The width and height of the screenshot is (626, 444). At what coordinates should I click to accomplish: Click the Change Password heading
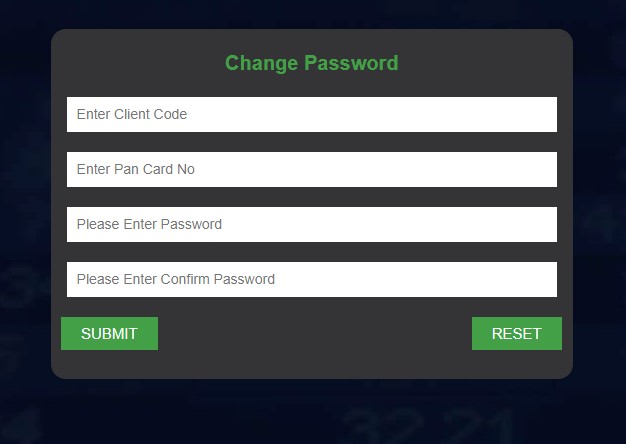coord(311,63)
